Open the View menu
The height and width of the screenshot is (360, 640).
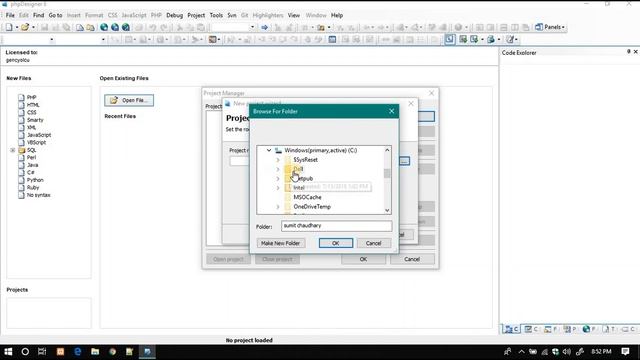coord(293,15)
